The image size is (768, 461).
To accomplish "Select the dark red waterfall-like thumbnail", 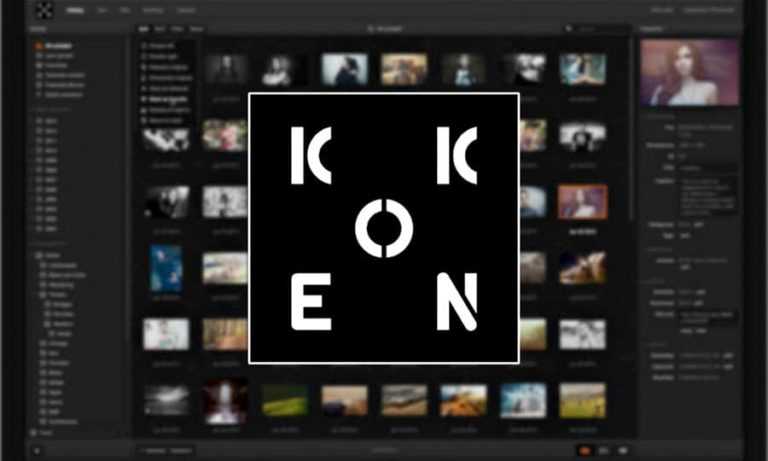I will [225, 401].
